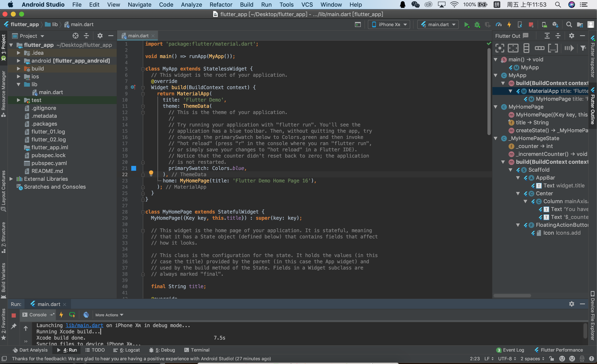Viewport: 597px width, 364px height.
Task: Click the lib/main.dart link in console
Action: point(84,325)
